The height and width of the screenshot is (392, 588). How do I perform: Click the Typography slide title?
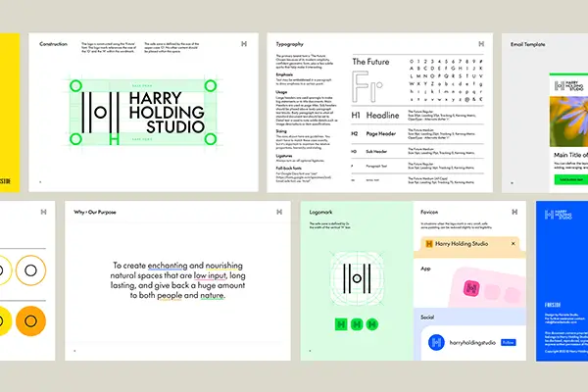[289, 44]
